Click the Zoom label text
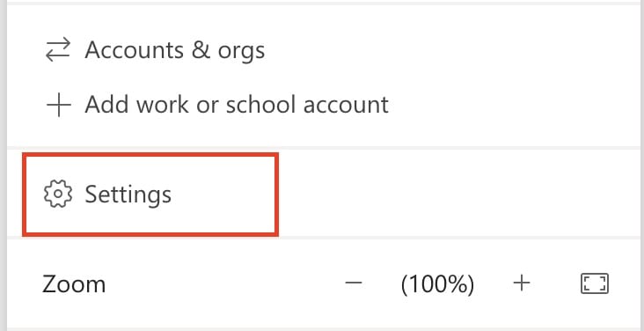 tap(74, 284)
